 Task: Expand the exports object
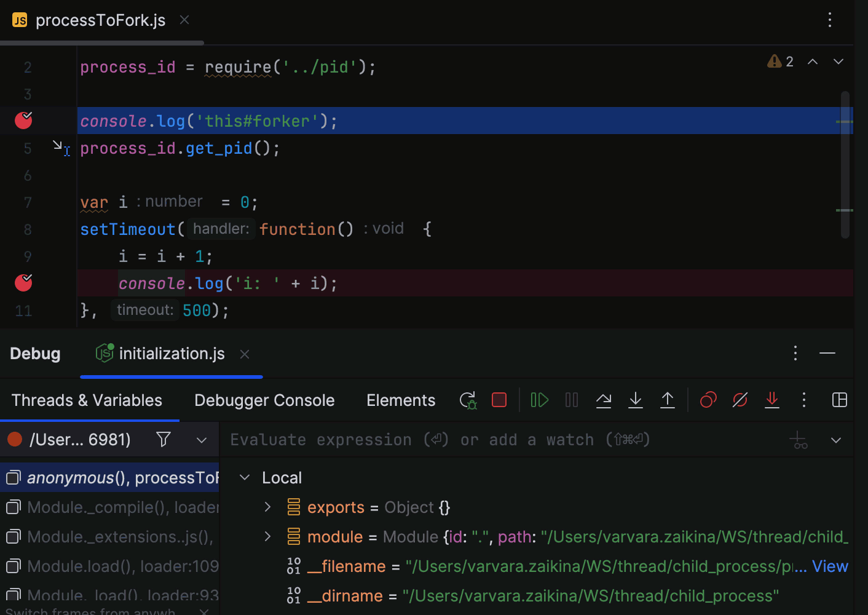[x=267, y=507]
